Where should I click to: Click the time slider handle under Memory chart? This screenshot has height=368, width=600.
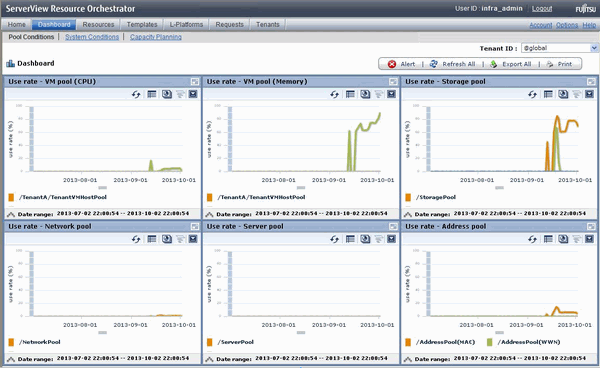click(301, 188)
